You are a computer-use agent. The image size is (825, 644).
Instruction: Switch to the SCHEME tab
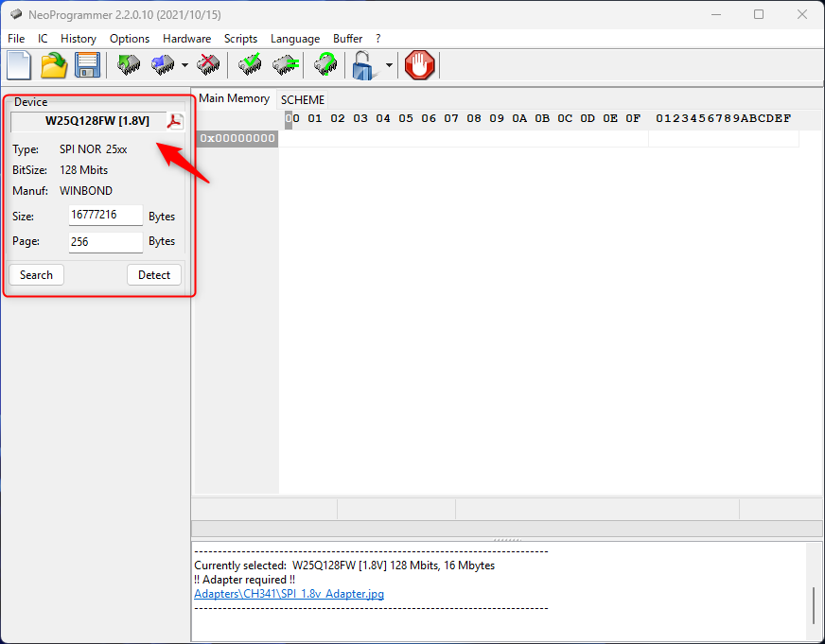303,99
